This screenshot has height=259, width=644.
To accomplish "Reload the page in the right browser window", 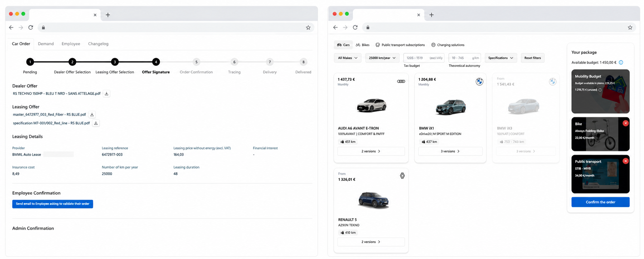I will pyautogui.click(x=355, y=27).
